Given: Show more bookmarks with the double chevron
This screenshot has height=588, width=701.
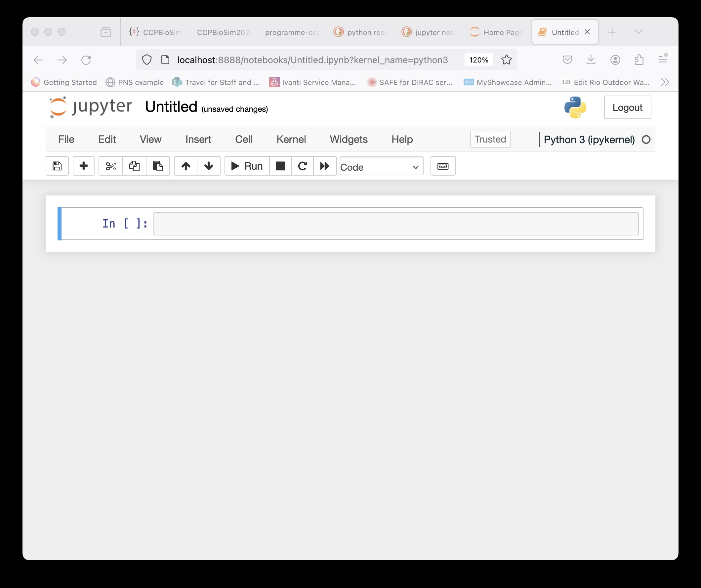Looking at the screenshot, I should [x=665, y=82].
